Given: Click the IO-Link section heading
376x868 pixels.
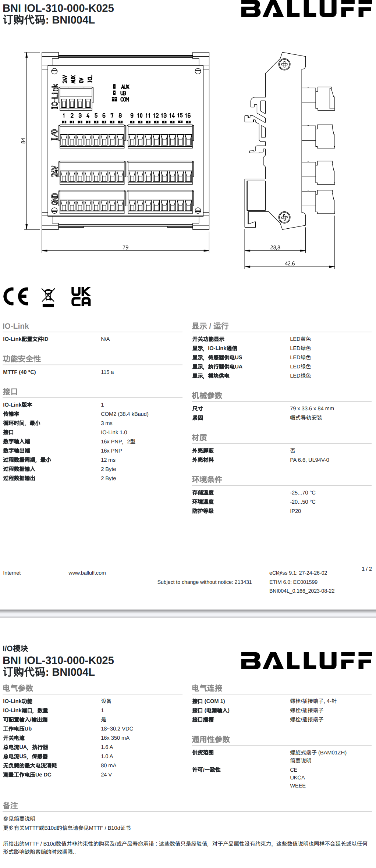Looking at the screenshot, I should pos(16,326).
